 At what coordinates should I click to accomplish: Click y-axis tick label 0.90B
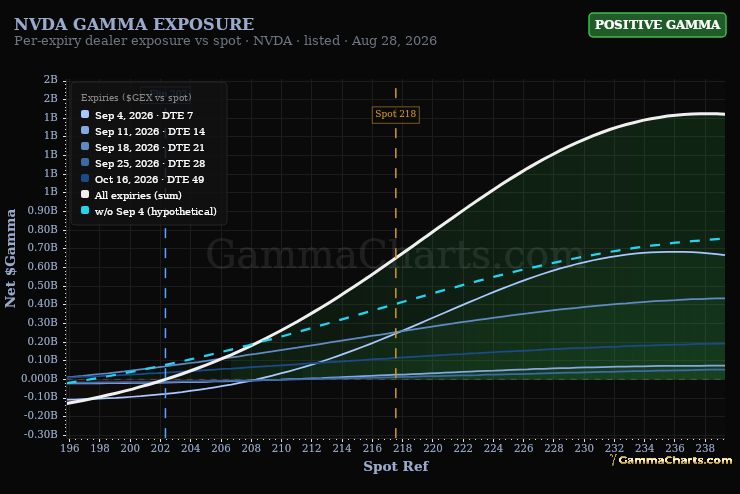coord(42,210)
